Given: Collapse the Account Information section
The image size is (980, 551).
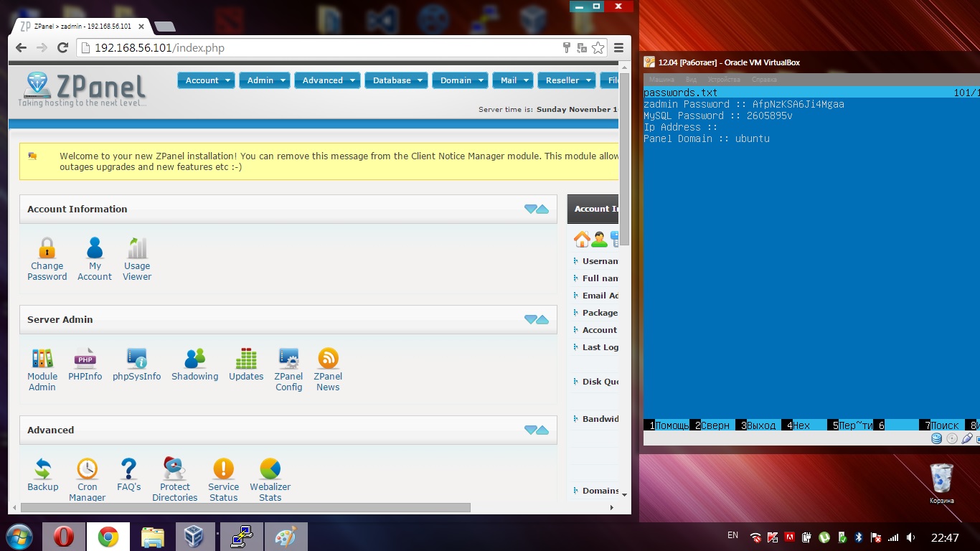Looking at the screenshot, I should tap(536, 209).
